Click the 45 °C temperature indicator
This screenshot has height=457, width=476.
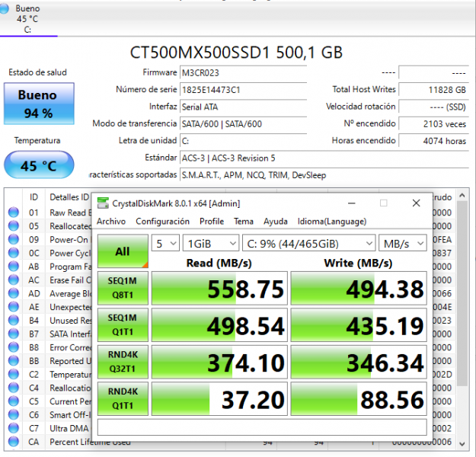click(x=39, y=165)
